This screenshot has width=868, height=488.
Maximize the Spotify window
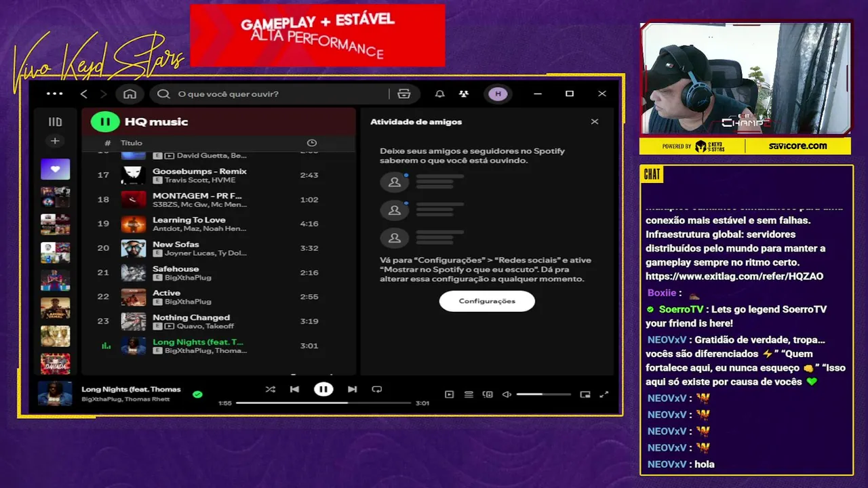pos(570,94)
